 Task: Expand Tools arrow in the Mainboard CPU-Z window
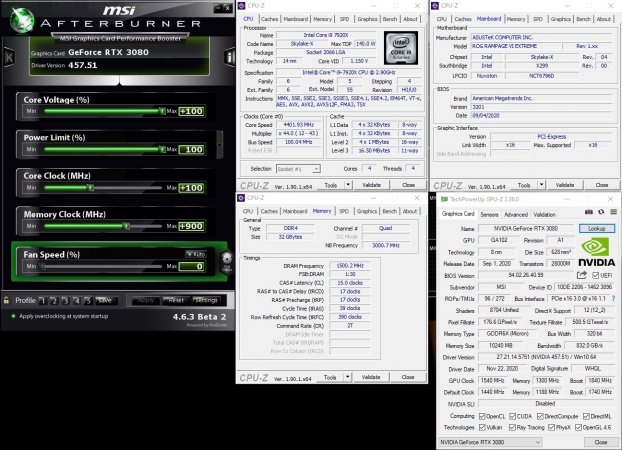click(x=541, y=185)
